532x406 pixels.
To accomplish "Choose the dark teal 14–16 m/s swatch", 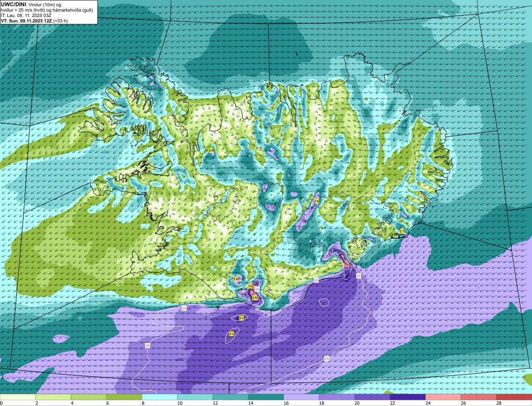I will click(x=266, y=397).
